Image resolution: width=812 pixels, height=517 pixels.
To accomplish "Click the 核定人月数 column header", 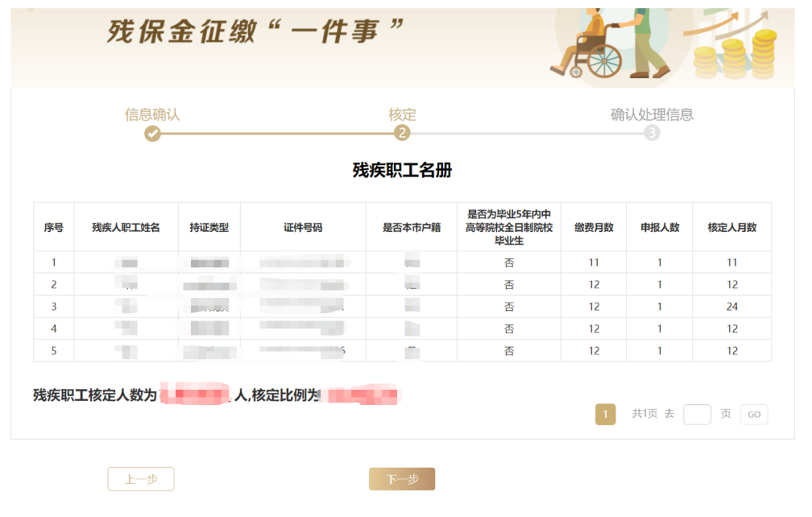I will (732, 227).
